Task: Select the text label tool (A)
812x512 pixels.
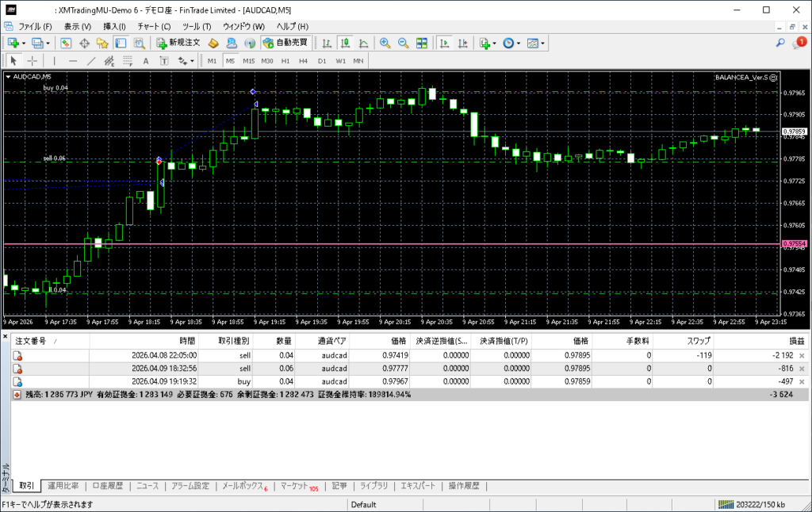Action: point(145,60)
